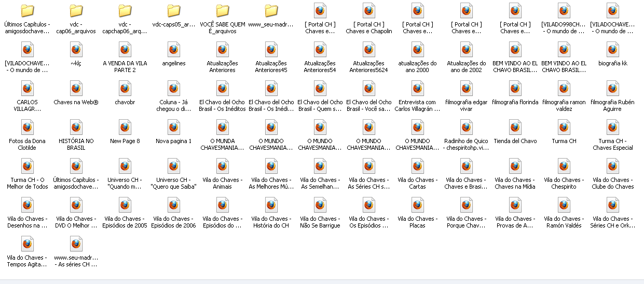Screen dimensions: 644x284
Task: Click 'El Chavo del Ocho Brasil - Os Inéditos' icon
Action: tap(222, 89)
